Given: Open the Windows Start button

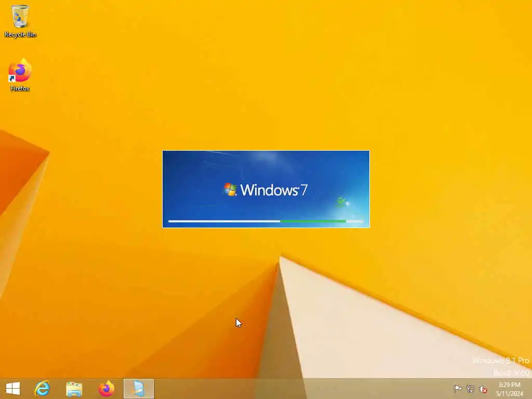Looking at the screenshot, I should 13,389.
